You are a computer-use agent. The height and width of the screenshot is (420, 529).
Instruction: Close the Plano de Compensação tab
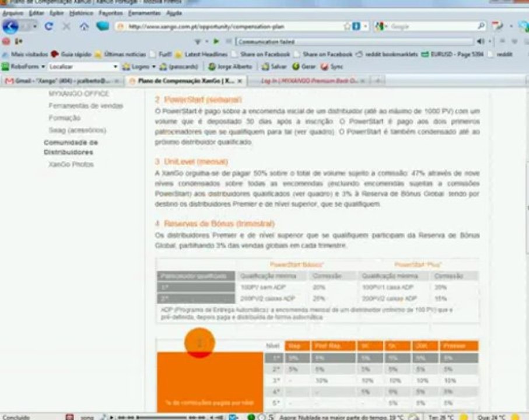(x=240, y=81)
